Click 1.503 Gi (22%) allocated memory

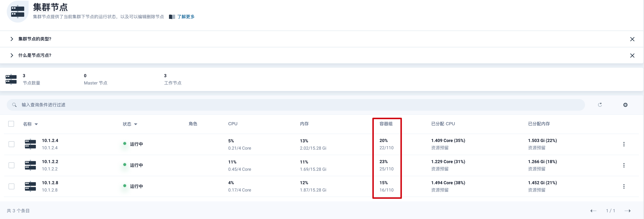pos(542,141)
